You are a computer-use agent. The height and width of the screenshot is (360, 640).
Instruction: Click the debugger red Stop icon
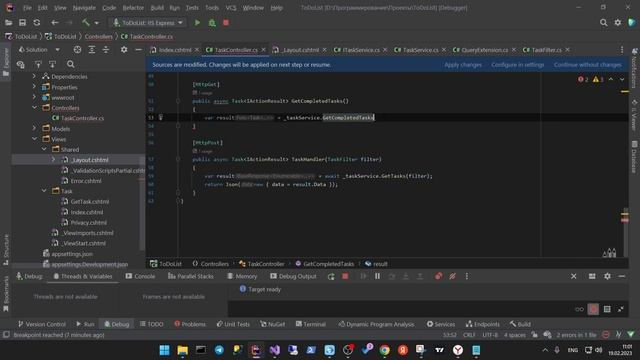[345, 276]
